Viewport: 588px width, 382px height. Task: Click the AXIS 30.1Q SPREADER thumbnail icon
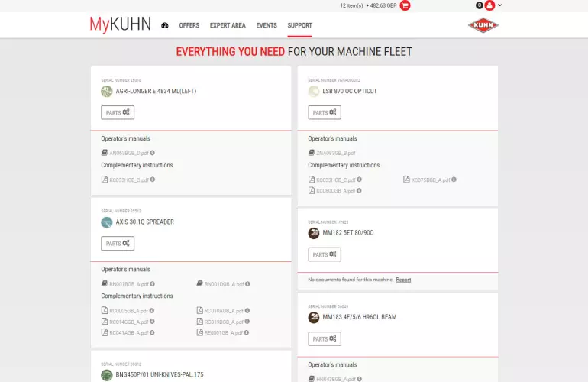(106, 222)
